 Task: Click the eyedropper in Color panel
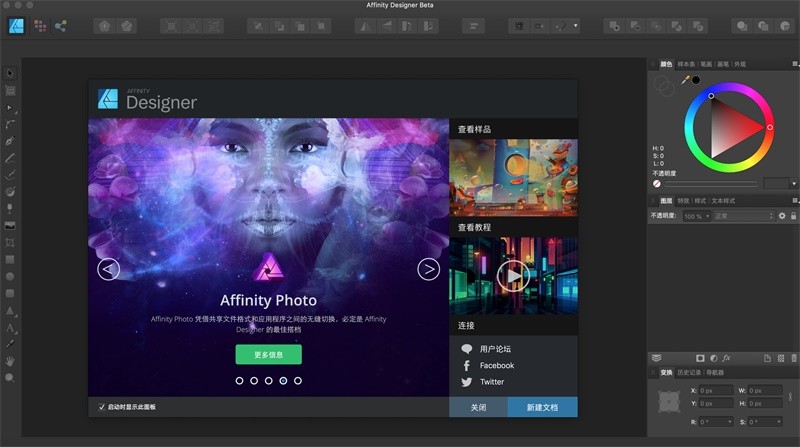click(685, 80)
